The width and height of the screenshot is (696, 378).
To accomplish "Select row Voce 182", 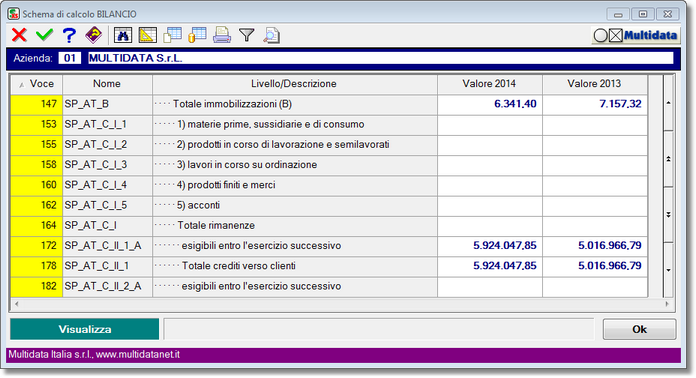I will pyautogui.click(x=36, y=286).
